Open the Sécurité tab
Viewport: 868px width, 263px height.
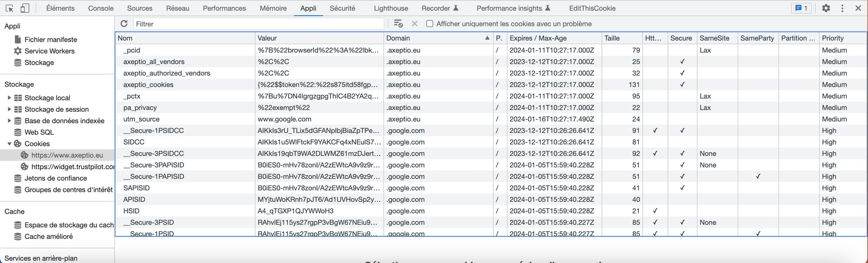click(x=342, y=8)
